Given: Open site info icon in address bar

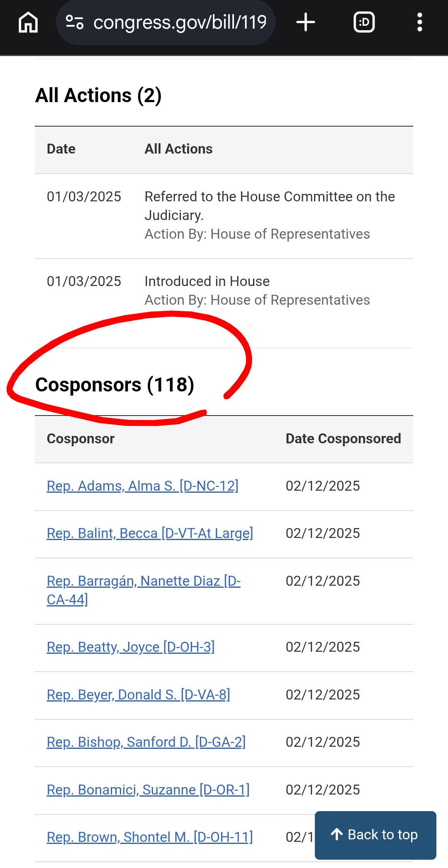Looking at the screenshot, I should tap(75, 22).
